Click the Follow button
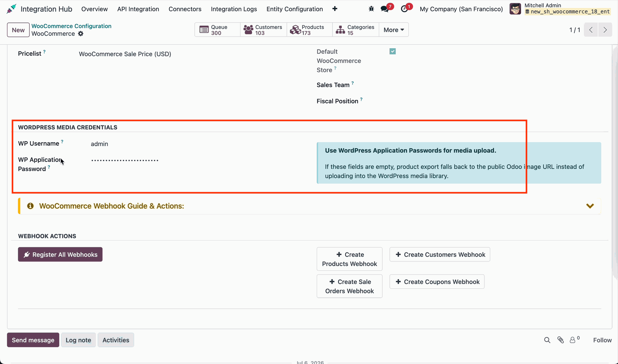The height and width of the screenshot is (364, 618). 602,340
